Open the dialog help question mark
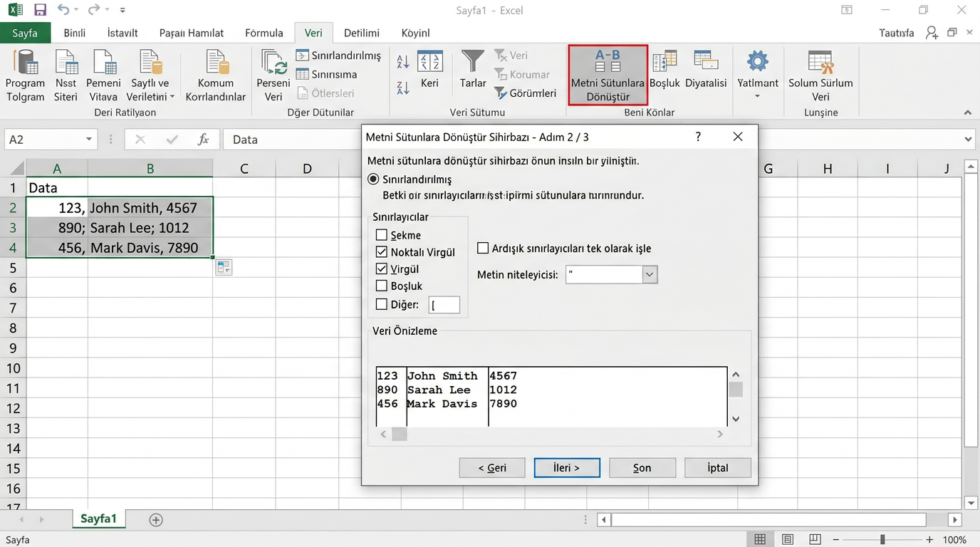The height and width of the screenshot is (547, 980). tap(698, 137)
